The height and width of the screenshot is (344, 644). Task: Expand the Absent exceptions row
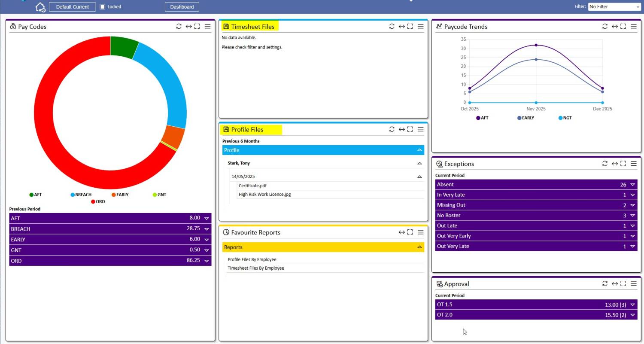(632, 185)
